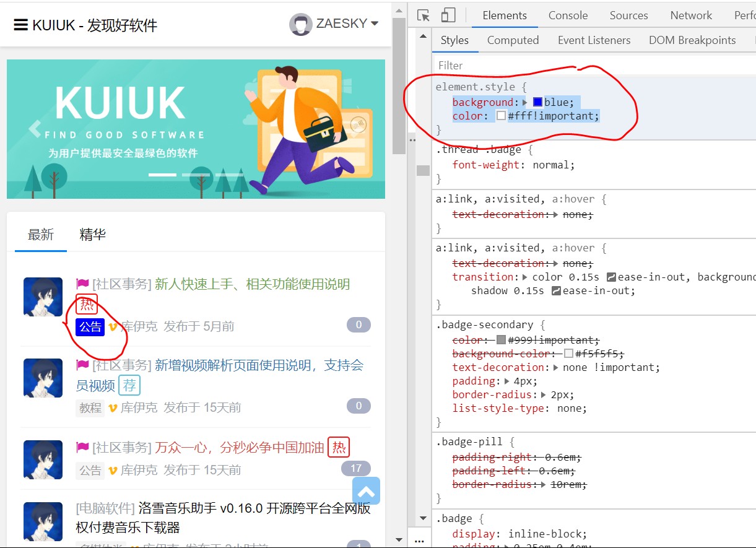The image size is (756, 548).
Task: Open thread 洛雪音乐助手 v0.16.0
Action: pyautogui.click(x=224, y=518)
